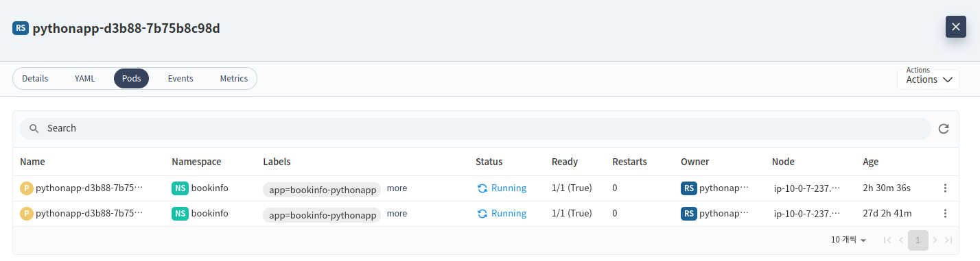Screen dimensions: 980x261
Task: Expand more labels in the 27d row
Action: coord(397,213)
